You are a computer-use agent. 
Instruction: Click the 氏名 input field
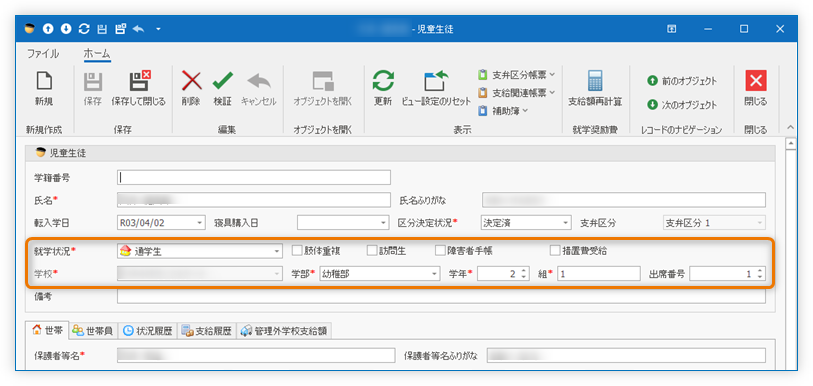click(x=254, y=200)
